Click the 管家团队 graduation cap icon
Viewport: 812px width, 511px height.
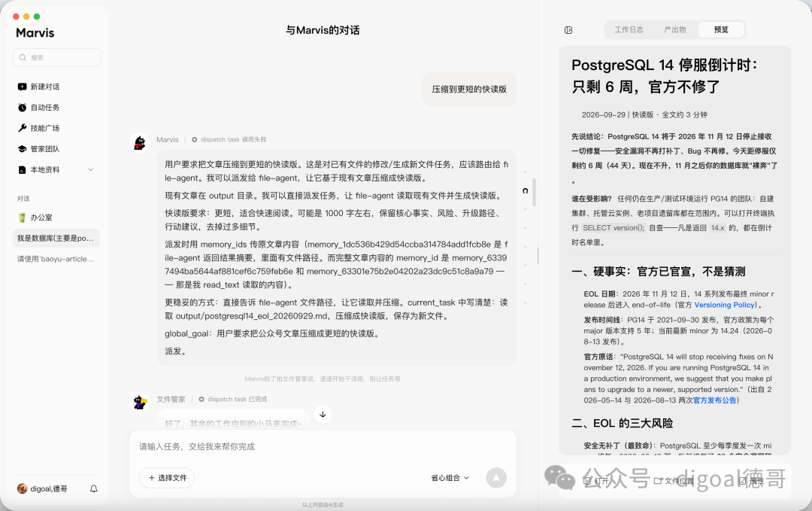[x=23, y=149]
